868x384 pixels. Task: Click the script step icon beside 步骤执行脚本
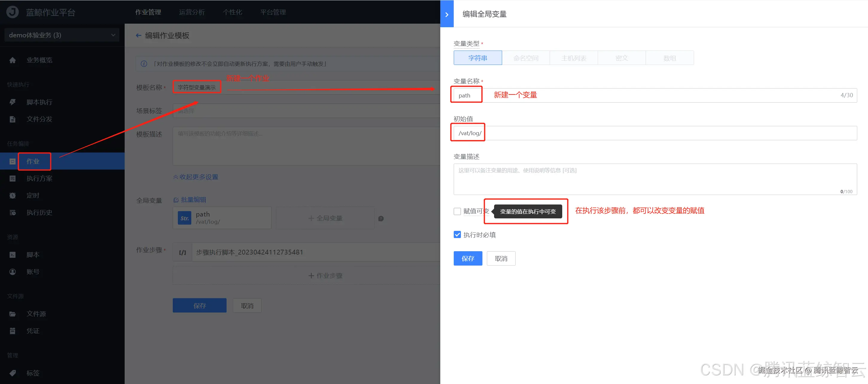(x=182, y=252)
